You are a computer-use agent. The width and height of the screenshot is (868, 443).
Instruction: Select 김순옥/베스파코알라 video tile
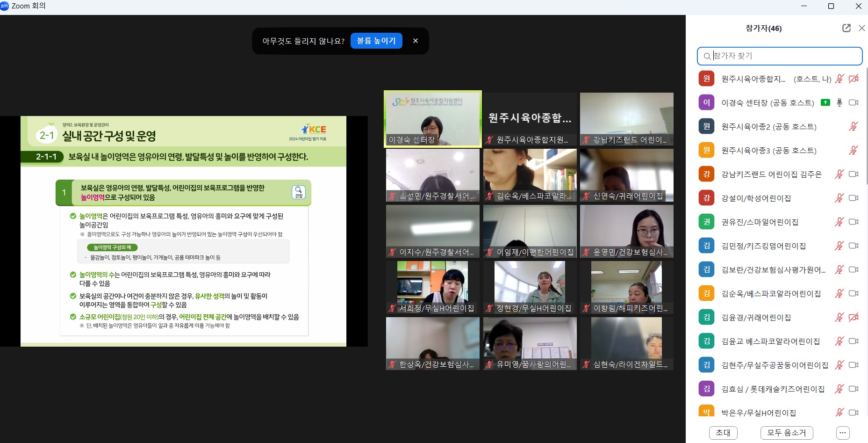(530, 175)
